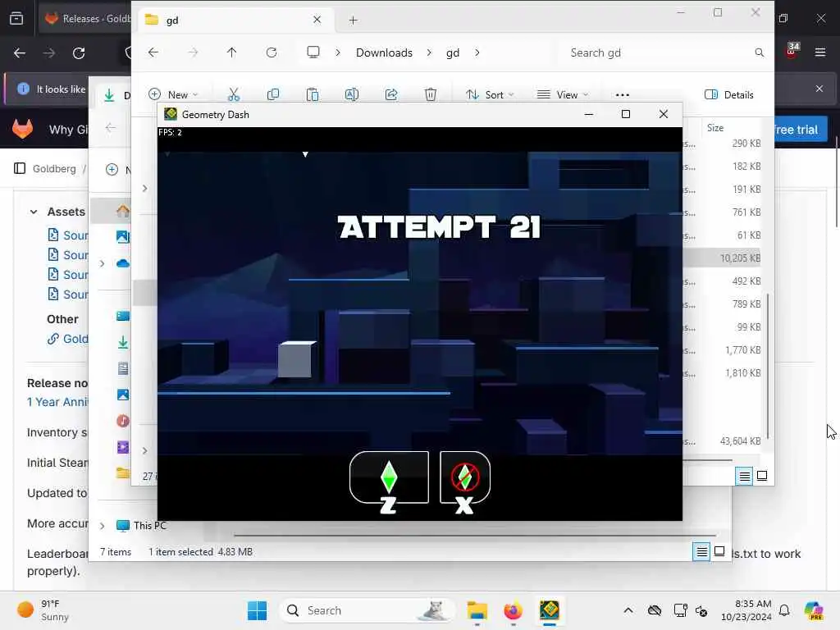Expand the OneDrive tree node chevron
The height and width of the screenshot is (630, 840).
[102, 263]
